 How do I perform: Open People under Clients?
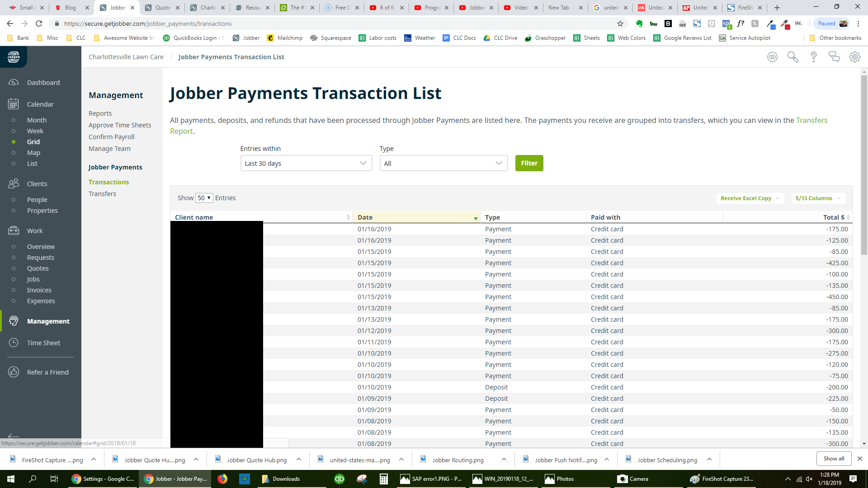(x=37, y=200)
